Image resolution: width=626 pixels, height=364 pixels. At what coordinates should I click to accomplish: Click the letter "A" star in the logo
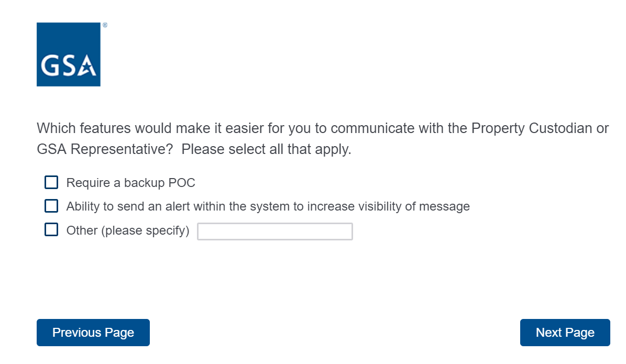coord(87,67)
